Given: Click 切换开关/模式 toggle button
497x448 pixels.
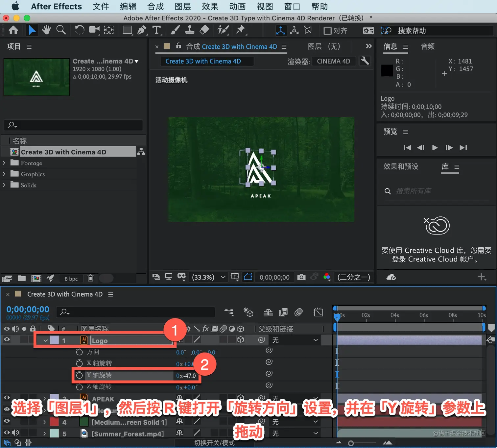Looking at the screenshot, I should (214, 443).
